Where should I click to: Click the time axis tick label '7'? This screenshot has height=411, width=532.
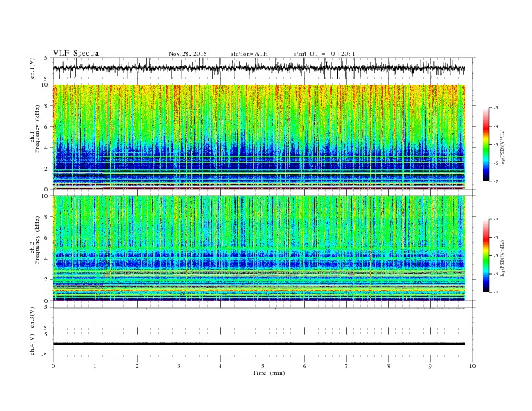[x=347, y=366]
